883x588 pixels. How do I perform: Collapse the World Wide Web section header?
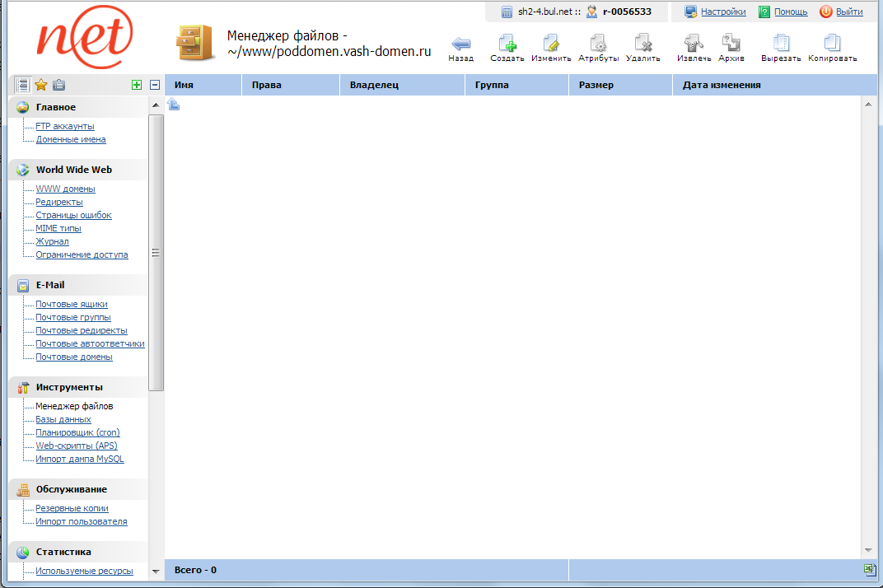73,170
